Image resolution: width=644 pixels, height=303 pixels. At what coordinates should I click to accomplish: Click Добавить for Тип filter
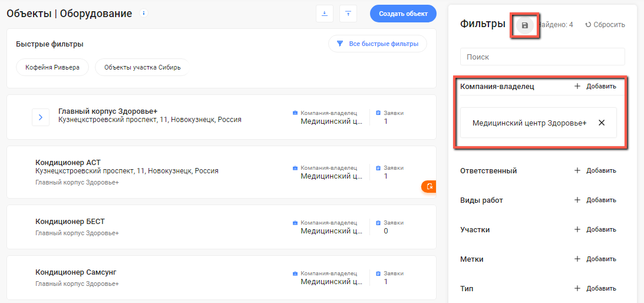(602, 288)
